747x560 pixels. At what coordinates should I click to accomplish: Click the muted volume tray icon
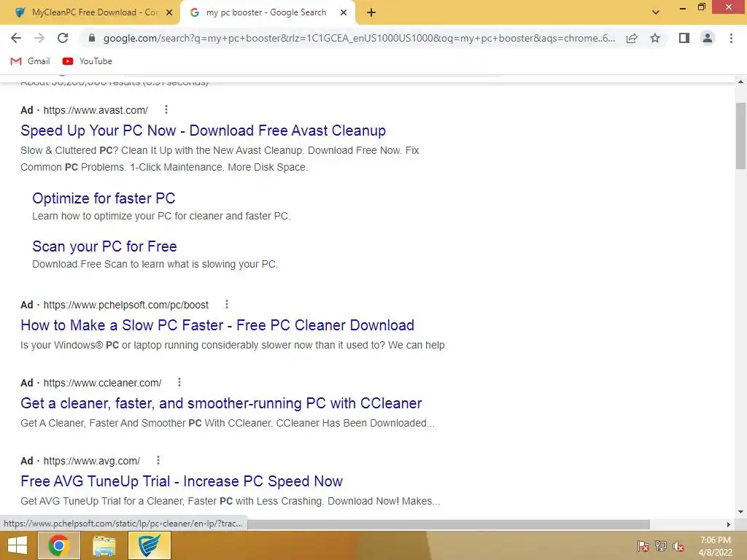click(x=678, y=546)
